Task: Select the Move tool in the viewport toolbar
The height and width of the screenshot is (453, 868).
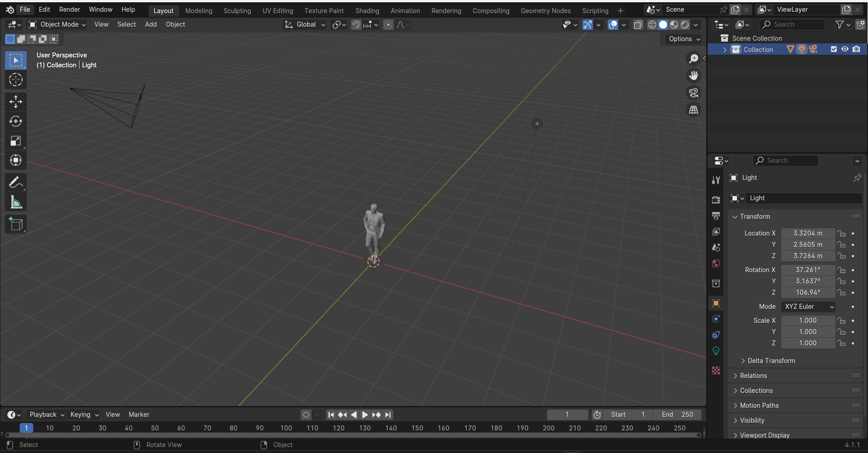Action: pyautogui.click(x=16, y=102)
